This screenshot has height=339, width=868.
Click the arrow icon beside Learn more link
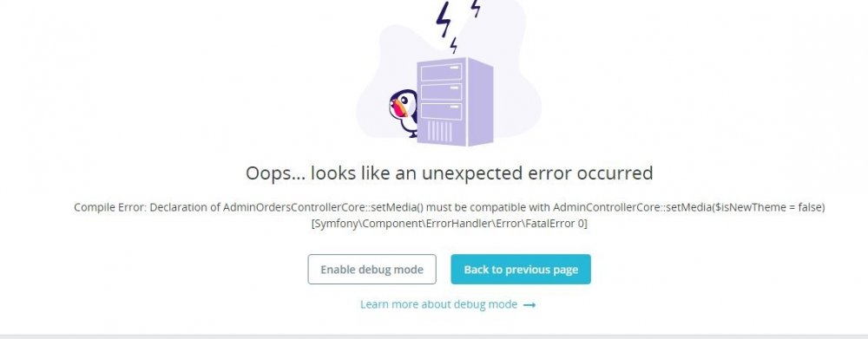(x=529, y=304)
